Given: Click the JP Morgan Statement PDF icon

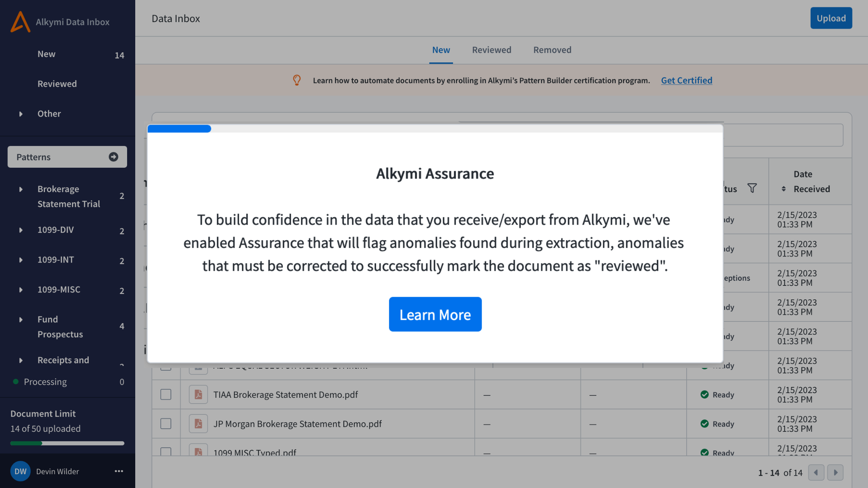Looking at the screenshot, I should pos(198,424).
